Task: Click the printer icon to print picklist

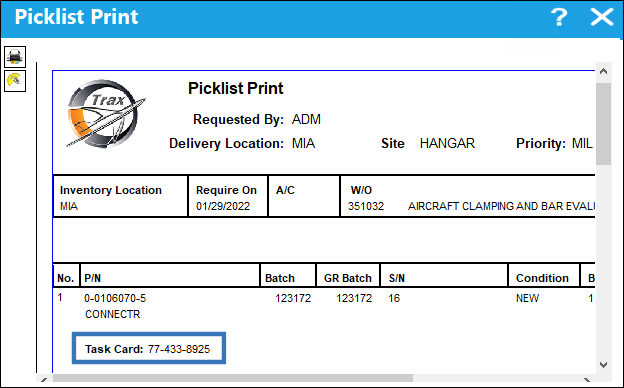Action: click(15, 57)
